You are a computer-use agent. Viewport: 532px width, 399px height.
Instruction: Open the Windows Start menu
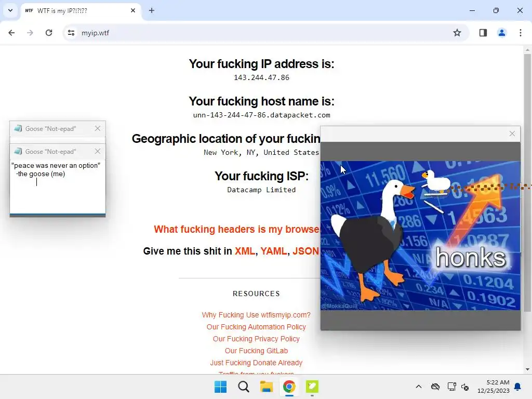click(x=220, y=387)
